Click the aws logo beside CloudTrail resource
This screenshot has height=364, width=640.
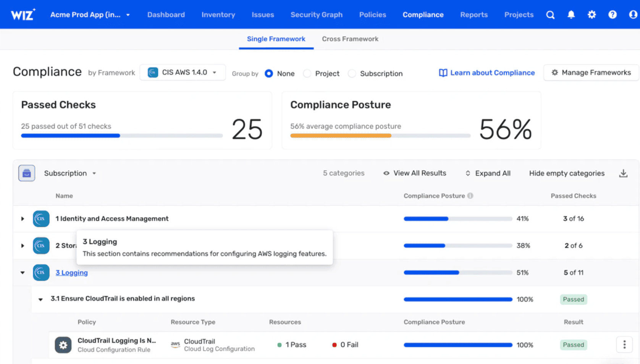pos(175,345)
